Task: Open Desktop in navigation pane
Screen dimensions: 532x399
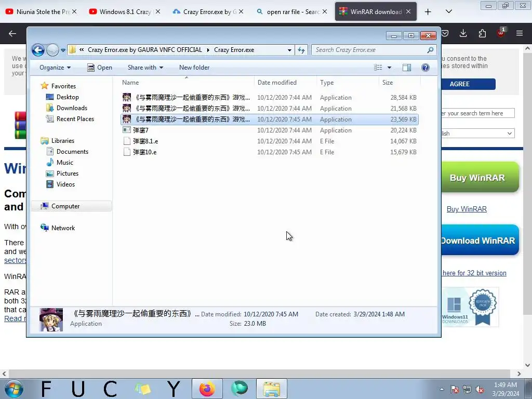Action: click(68, 97)
